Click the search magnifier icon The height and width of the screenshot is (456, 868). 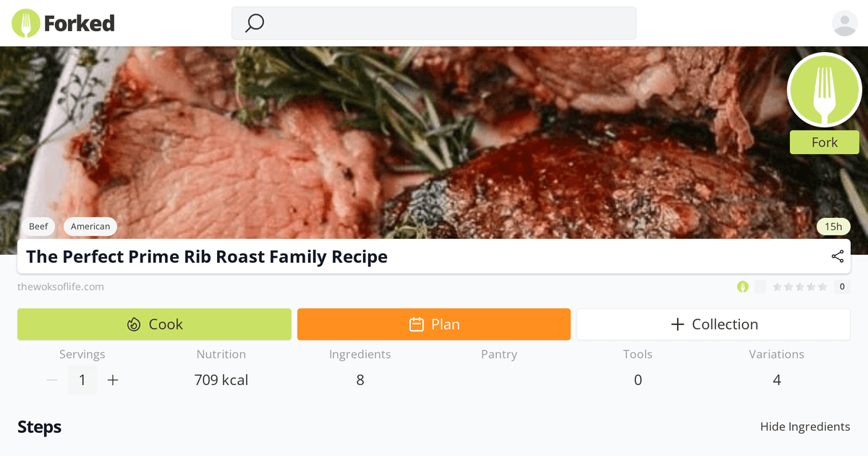tap(255, 23)
